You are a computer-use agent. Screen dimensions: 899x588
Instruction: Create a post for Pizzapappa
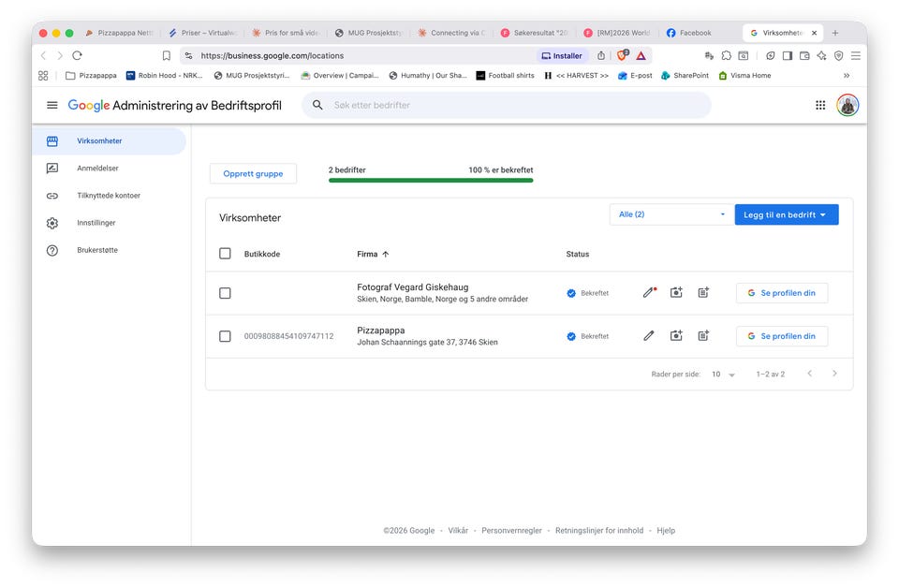[703, 336]
